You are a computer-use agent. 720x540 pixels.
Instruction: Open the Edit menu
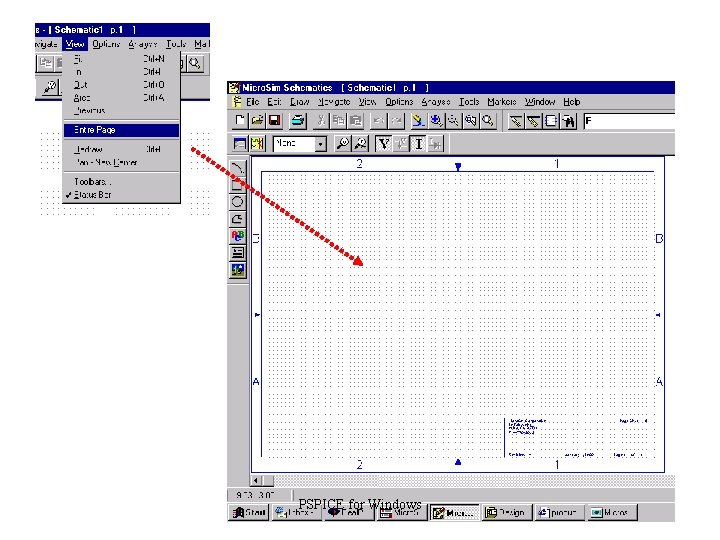coord(274,102)
